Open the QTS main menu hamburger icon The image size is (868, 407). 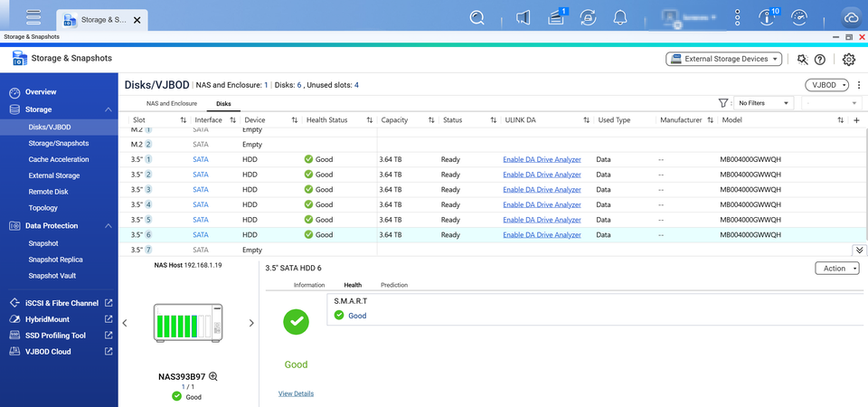(x=33, y=17)
